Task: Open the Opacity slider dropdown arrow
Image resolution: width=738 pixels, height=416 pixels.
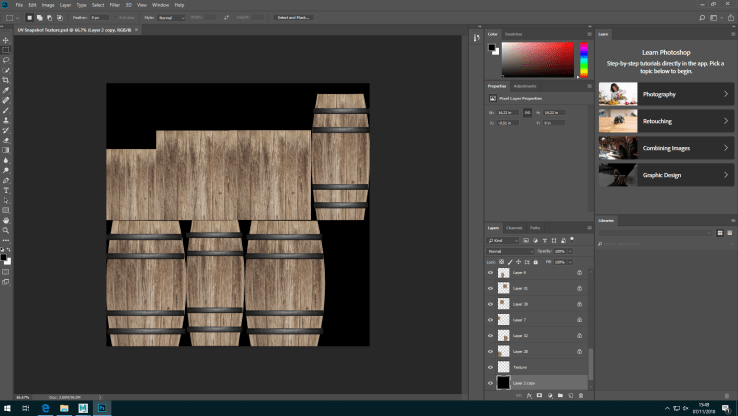Action: [x=570, y=251]
